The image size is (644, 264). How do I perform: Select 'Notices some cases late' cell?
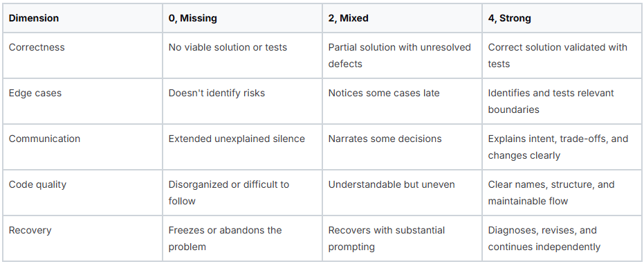(x=402, y=101)
